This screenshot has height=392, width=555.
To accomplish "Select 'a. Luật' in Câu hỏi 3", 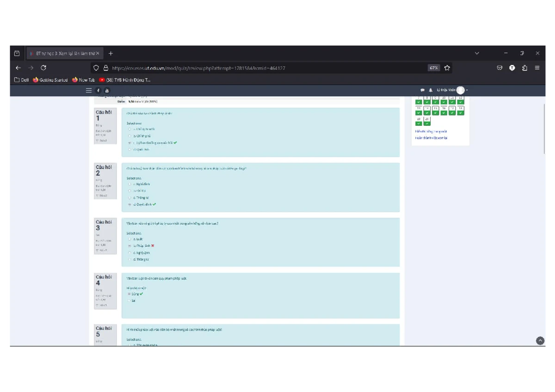I will click(130, 239).
